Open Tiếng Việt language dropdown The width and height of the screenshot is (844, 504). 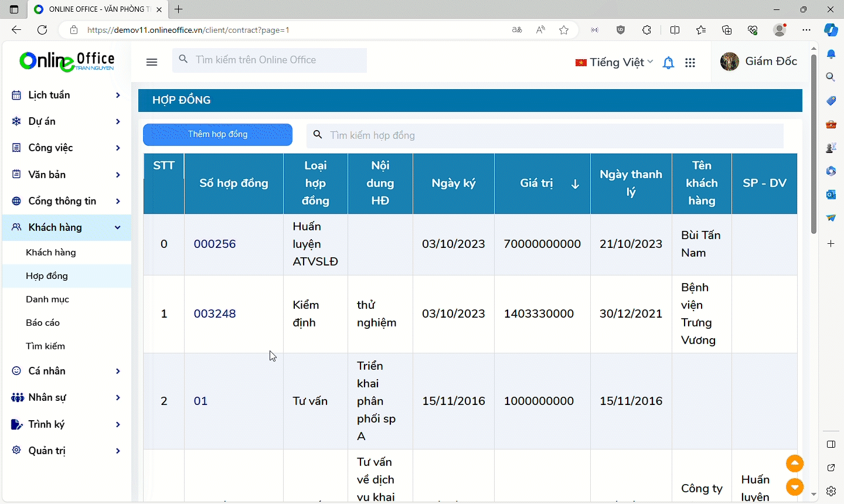tap(614, 63)
